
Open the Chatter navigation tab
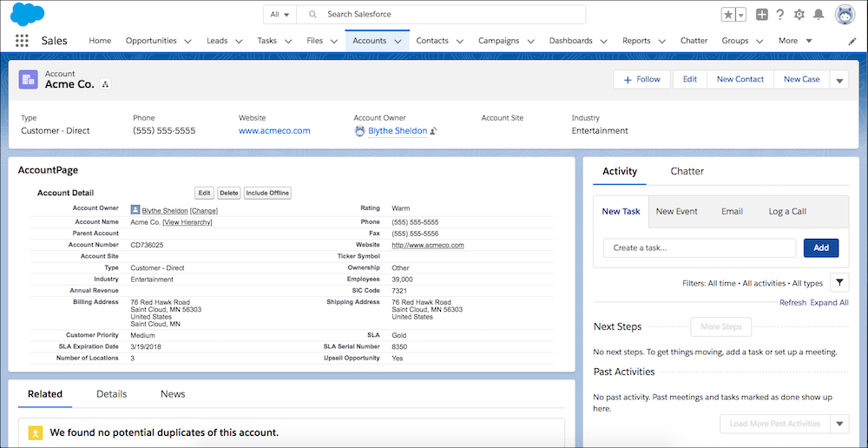click(694, 41)
